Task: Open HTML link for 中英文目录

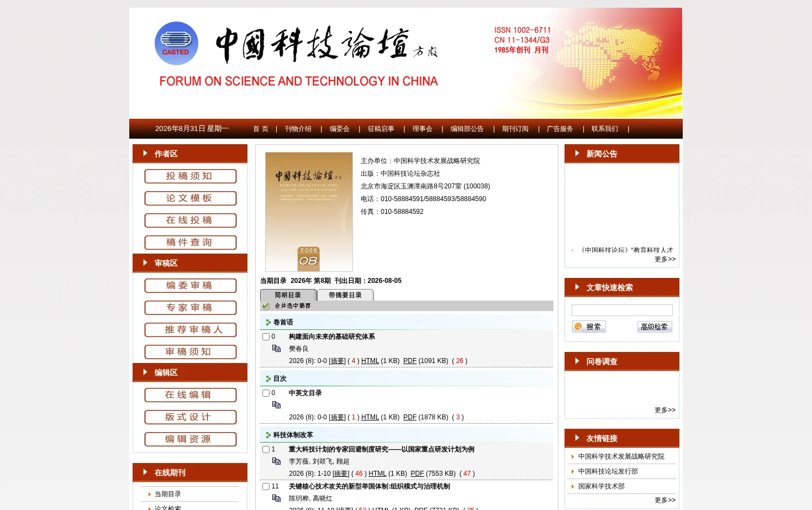Action: (370, 417)
